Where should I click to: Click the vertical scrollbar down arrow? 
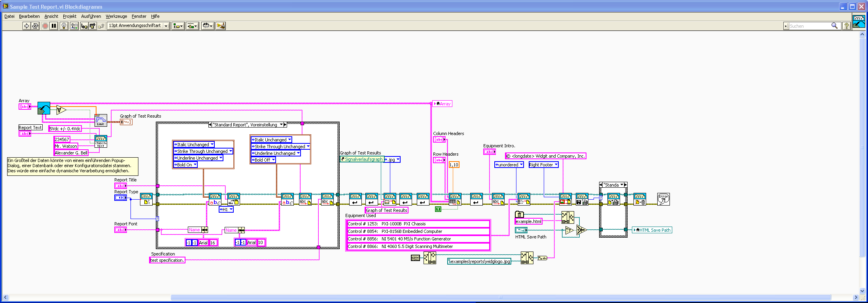[x=862, y=290]
